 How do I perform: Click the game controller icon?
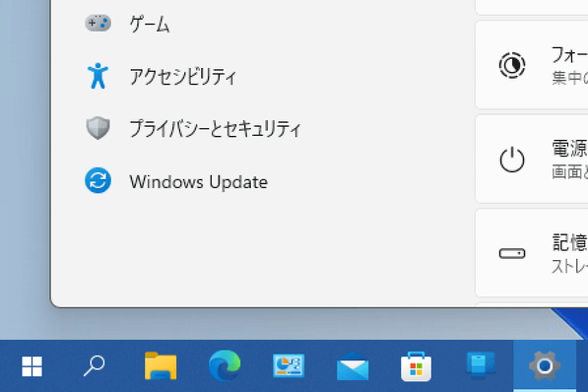click(x=98, y=24)
